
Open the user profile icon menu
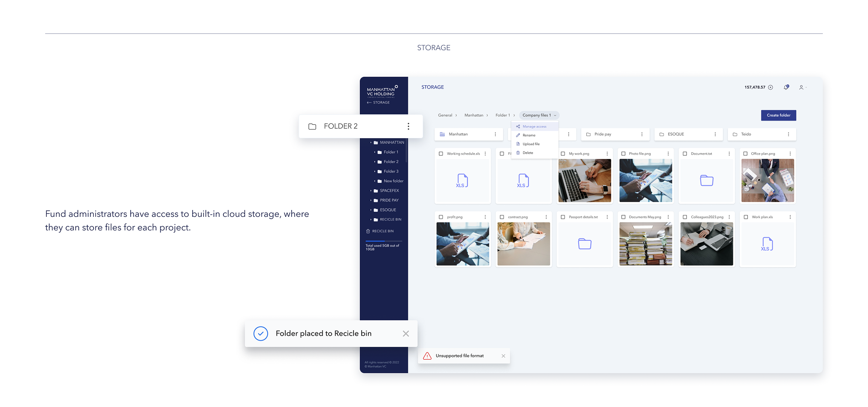[801, 88]
